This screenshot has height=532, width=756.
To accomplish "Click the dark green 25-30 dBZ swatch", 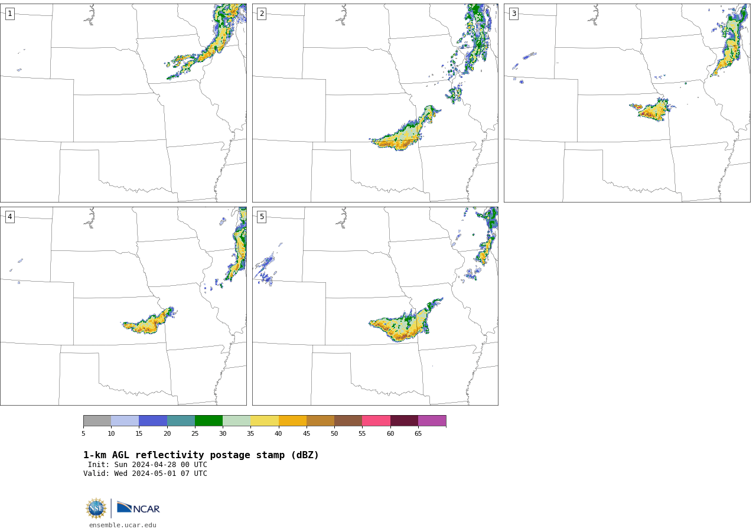I will click(208, 421).
